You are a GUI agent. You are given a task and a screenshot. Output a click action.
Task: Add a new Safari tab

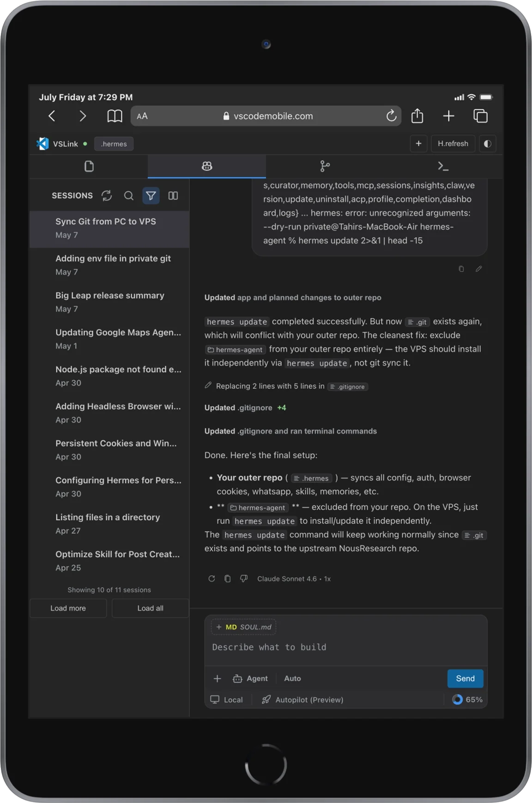[448, 116]
